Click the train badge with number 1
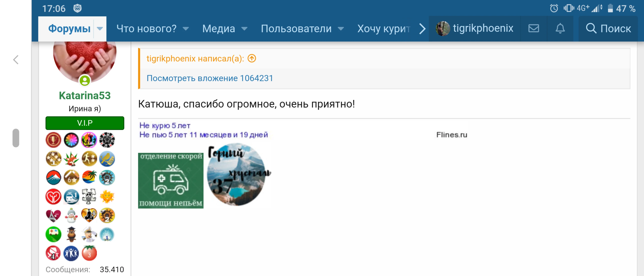The image size is (644, 276). coord(71,196)
